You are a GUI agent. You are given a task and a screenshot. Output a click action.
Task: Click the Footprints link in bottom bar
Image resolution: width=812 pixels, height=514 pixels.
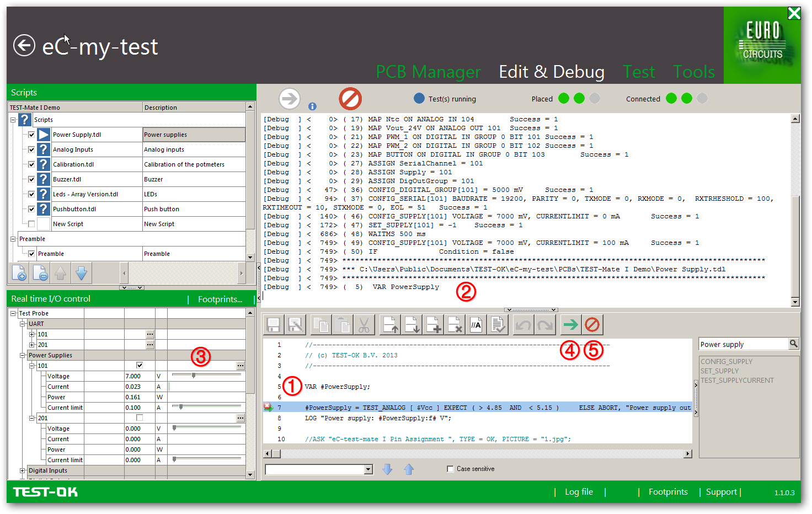coord(668,491)
